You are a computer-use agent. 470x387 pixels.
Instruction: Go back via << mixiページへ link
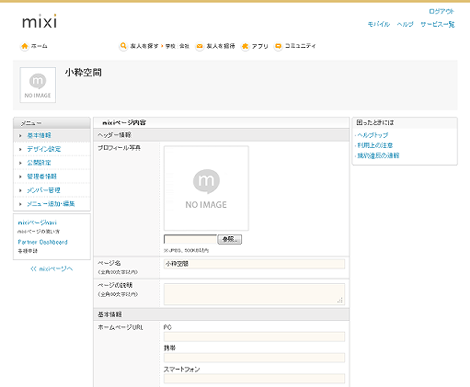[52, 269]
